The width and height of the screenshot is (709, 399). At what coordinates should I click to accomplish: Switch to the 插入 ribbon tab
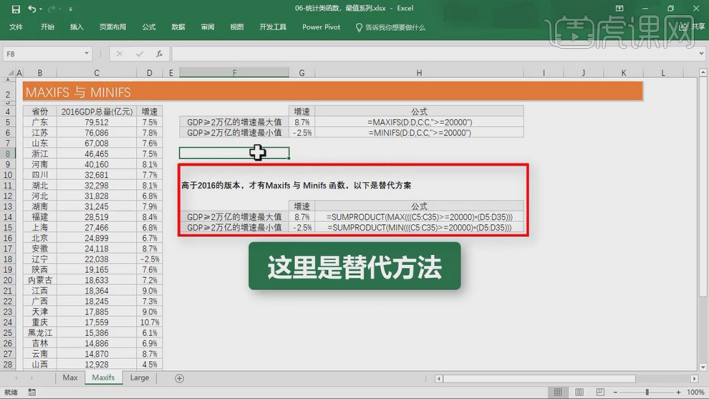coord(76,27)
